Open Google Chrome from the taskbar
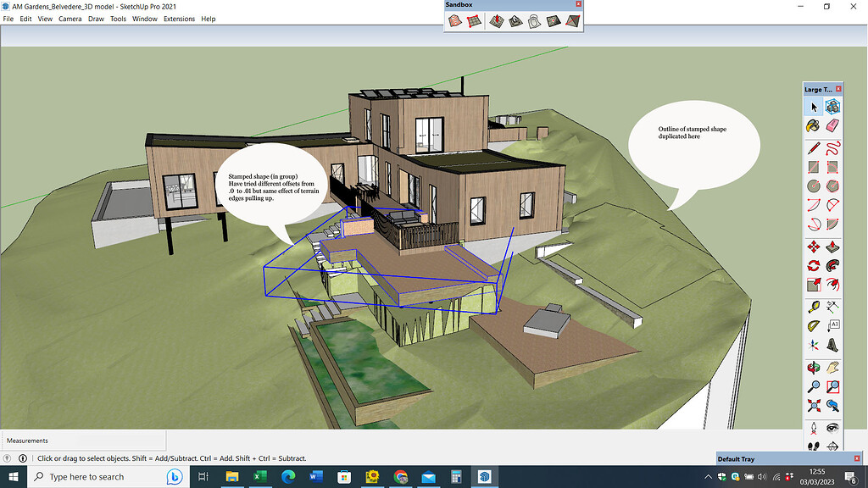 click(x=400, y=474)
